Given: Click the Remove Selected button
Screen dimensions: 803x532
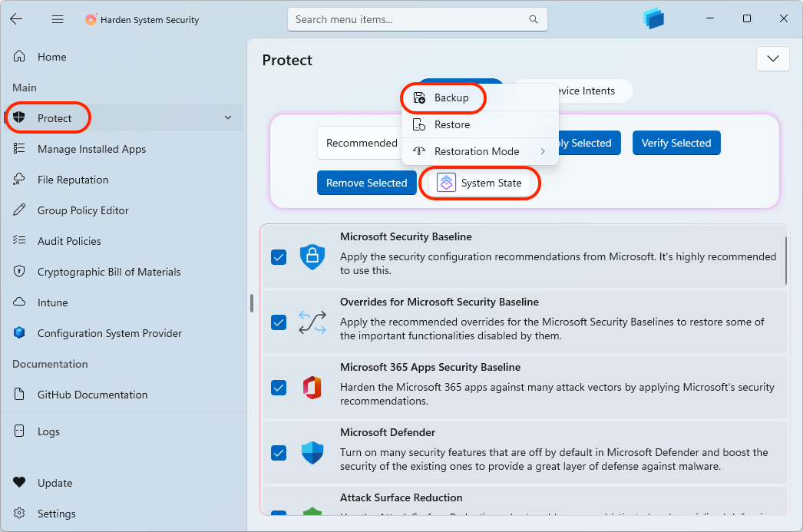Looking at the screenshot, I should [x=367, y=183].
